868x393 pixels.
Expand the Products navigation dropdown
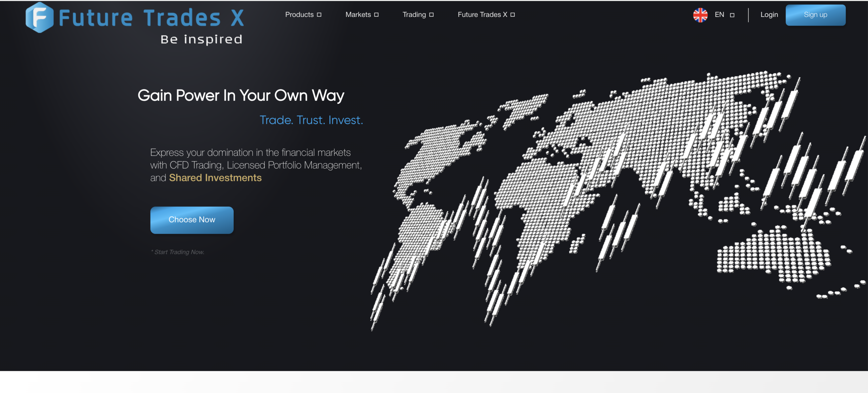click(x=299, y=15)
